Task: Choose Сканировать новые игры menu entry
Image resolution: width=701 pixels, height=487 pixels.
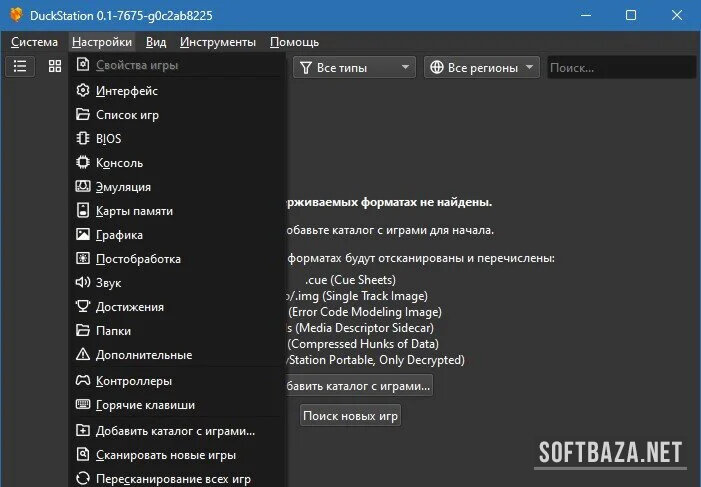Action: tap(177, 454)
